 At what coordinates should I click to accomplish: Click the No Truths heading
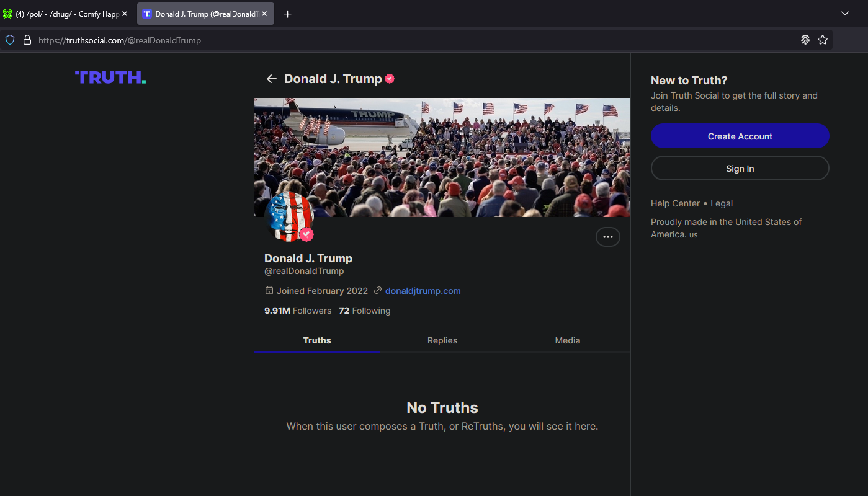[x=442, y=407]
